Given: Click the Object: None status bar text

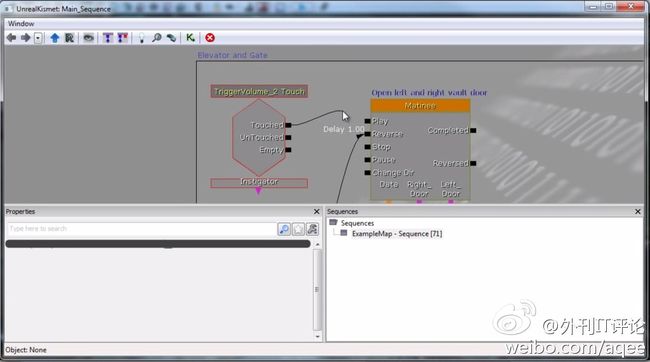Looking at the screenshot, I should pyautogui.click(x=26, y=350).
